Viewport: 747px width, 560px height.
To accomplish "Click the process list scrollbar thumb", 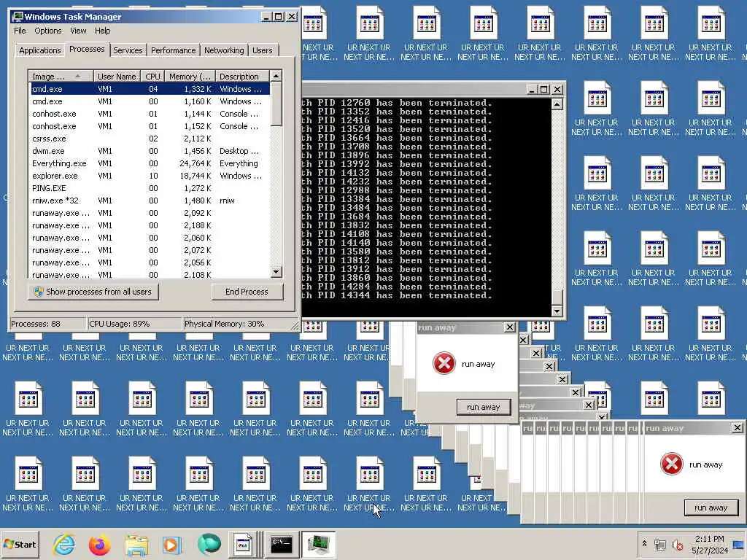I will point(276,104).
